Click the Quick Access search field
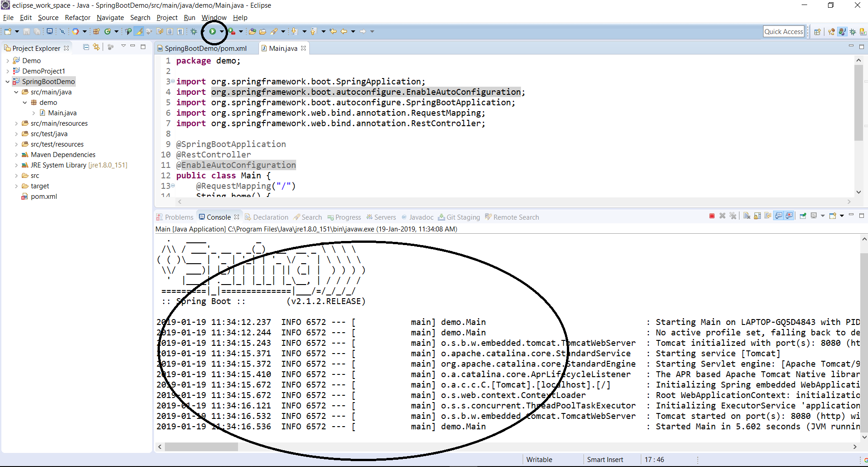 (x=784, y=31)
